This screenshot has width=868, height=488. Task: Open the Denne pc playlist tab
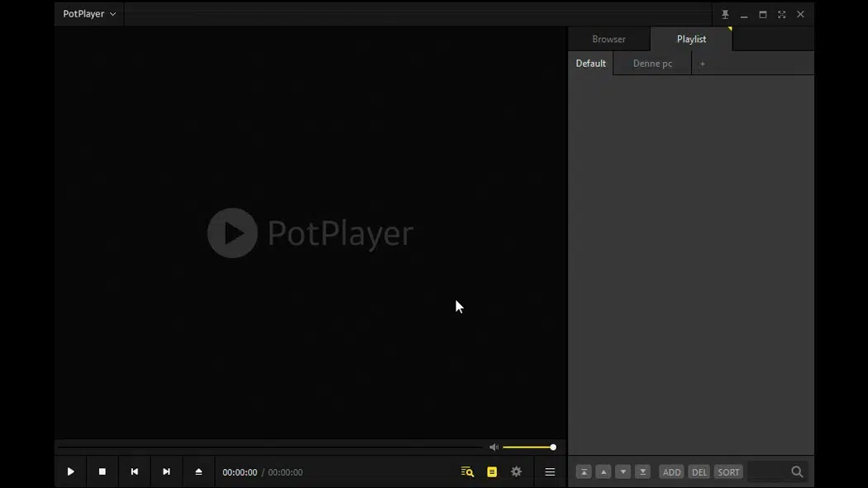653,63
